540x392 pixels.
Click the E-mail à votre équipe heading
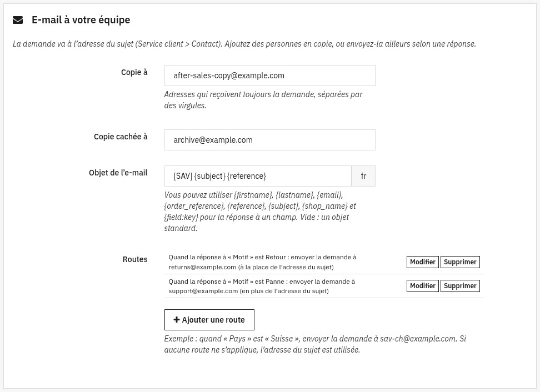pyautogui.click(x=81, y=20)
